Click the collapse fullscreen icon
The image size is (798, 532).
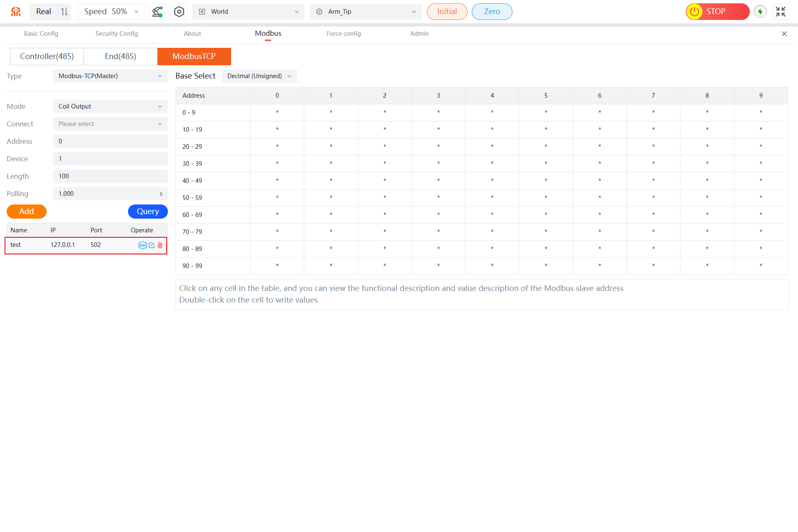[781, 12]
